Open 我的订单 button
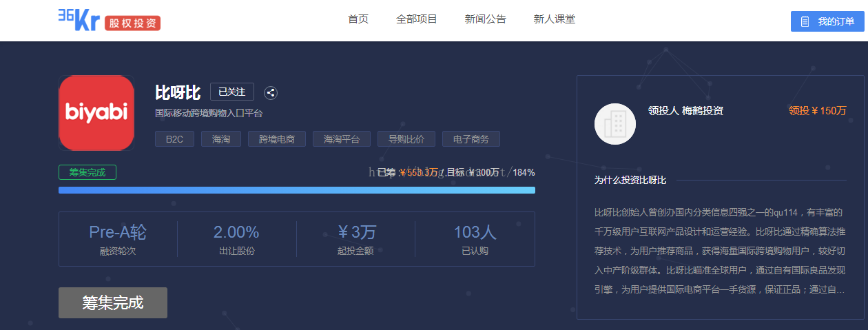The width and height of the screenshot is (868, 330). pos(827,21)
